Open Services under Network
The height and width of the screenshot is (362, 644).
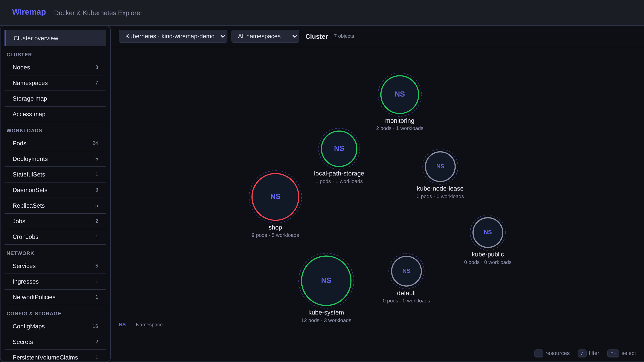pyautogui.click(x=55, y=266)
